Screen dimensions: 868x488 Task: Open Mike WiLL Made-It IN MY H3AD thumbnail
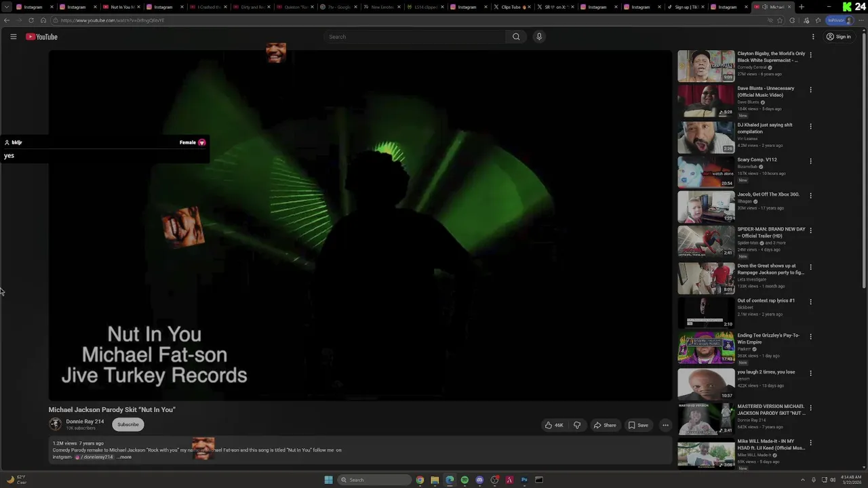[x=706, y=453]
